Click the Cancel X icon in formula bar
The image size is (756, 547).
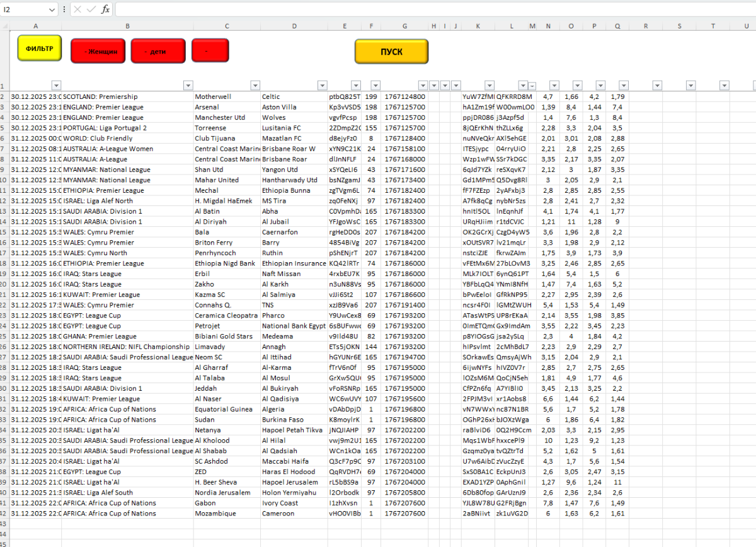[77, 9]
